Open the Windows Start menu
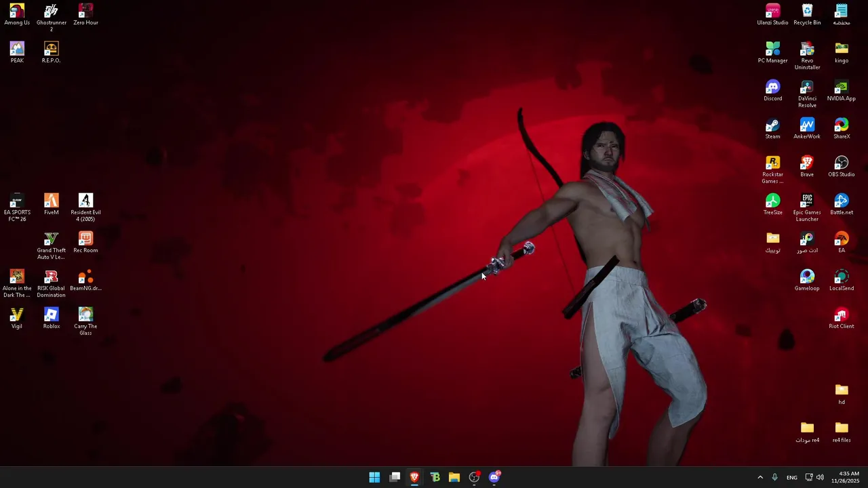The image size is (868, 488). (374, 477)
